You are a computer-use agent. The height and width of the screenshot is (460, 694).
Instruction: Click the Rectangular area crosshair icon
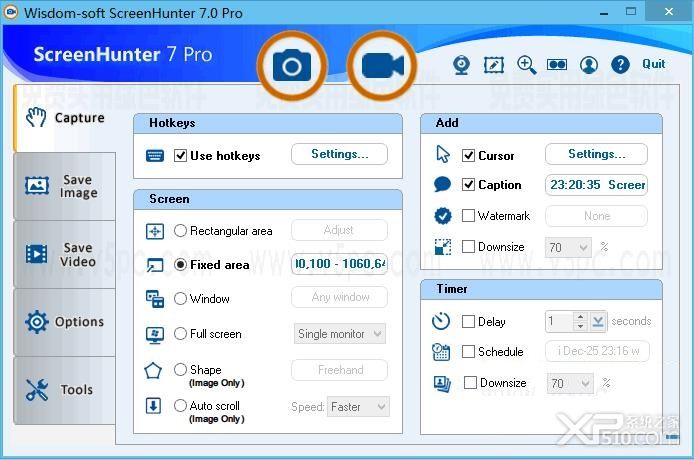[154, 231]
